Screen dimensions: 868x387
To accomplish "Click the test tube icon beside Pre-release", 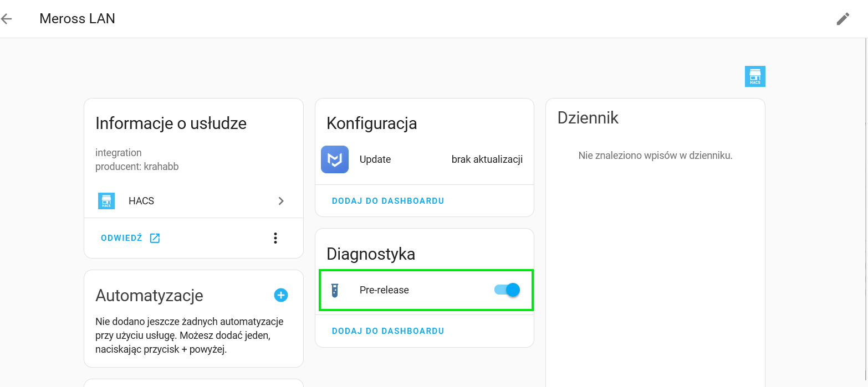I will tap(335, 290).
